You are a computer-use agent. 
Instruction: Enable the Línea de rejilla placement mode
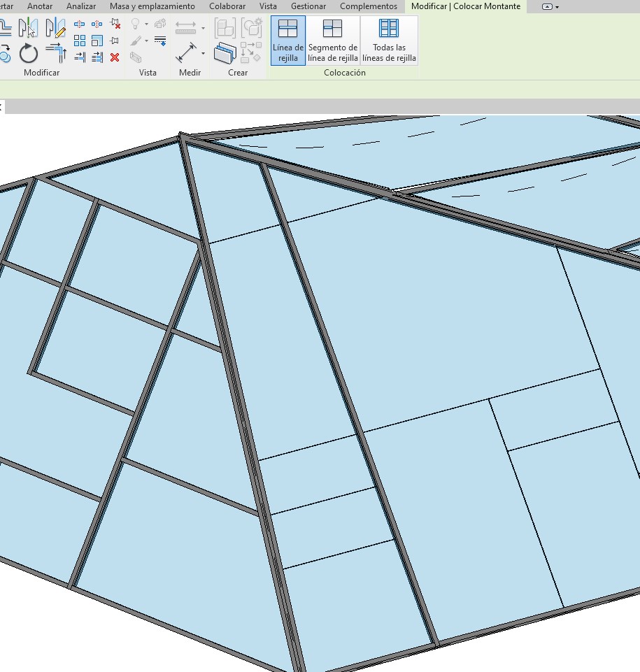pos(288,41)
